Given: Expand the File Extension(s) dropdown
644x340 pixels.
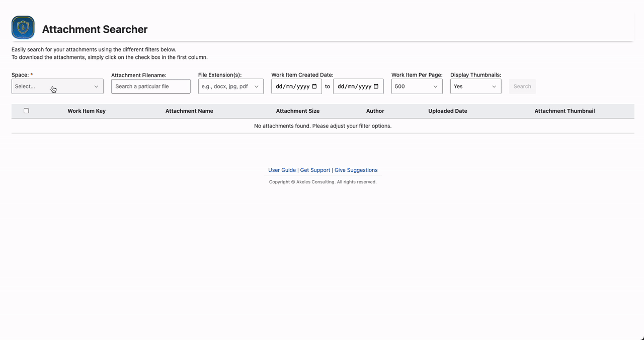Looking at the screenshot, I should [x=230, y=86].
